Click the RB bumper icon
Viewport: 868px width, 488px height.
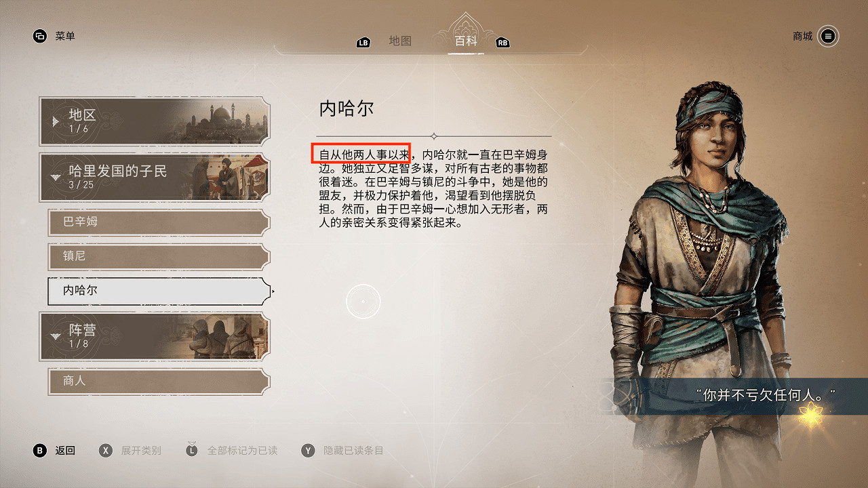pyautogui.click(x=502, y=43)
